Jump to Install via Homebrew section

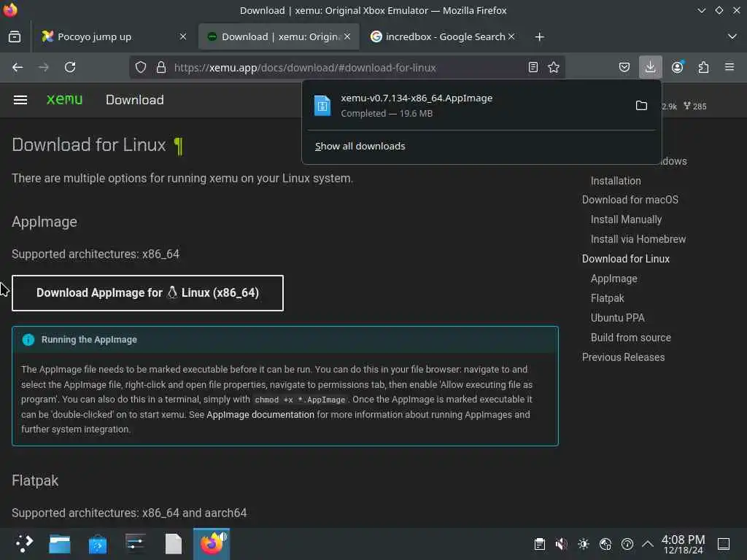pos(638,239)
